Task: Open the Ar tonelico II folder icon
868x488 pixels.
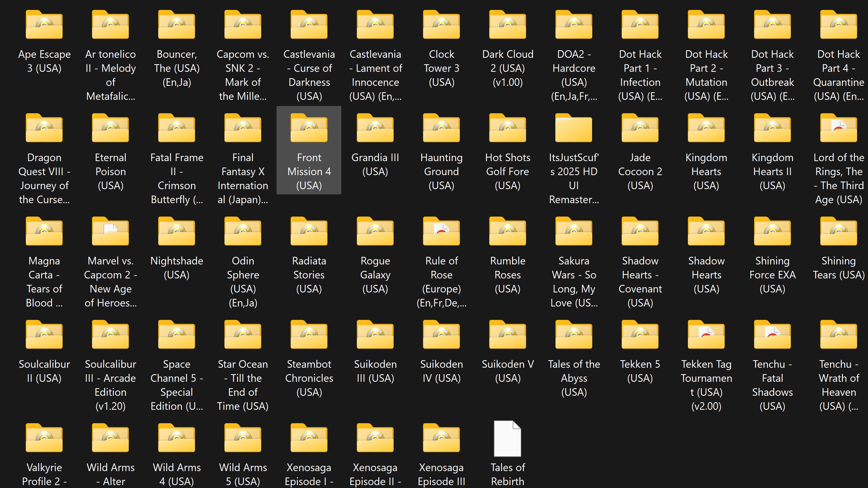Action: pyautogui.click(x=111, y=24)
